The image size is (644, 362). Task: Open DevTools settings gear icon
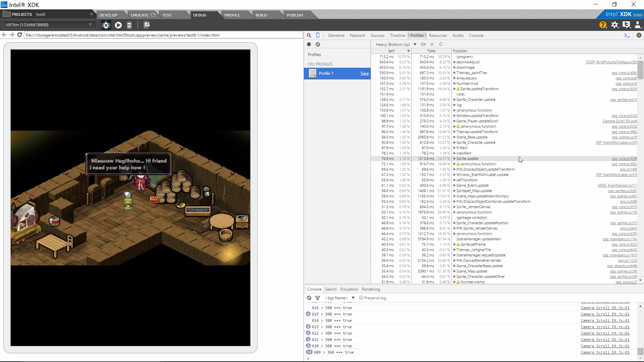(x=639, y=35)
